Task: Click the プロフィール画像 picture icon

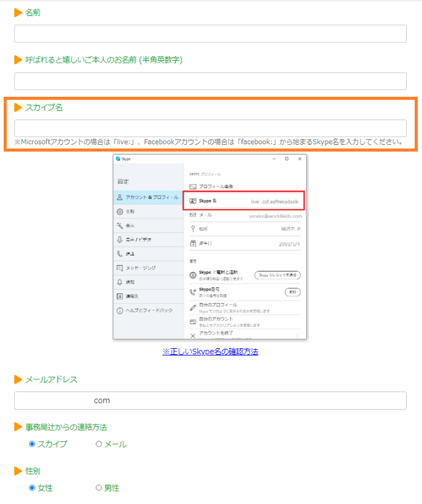Action: coord(193,187)
